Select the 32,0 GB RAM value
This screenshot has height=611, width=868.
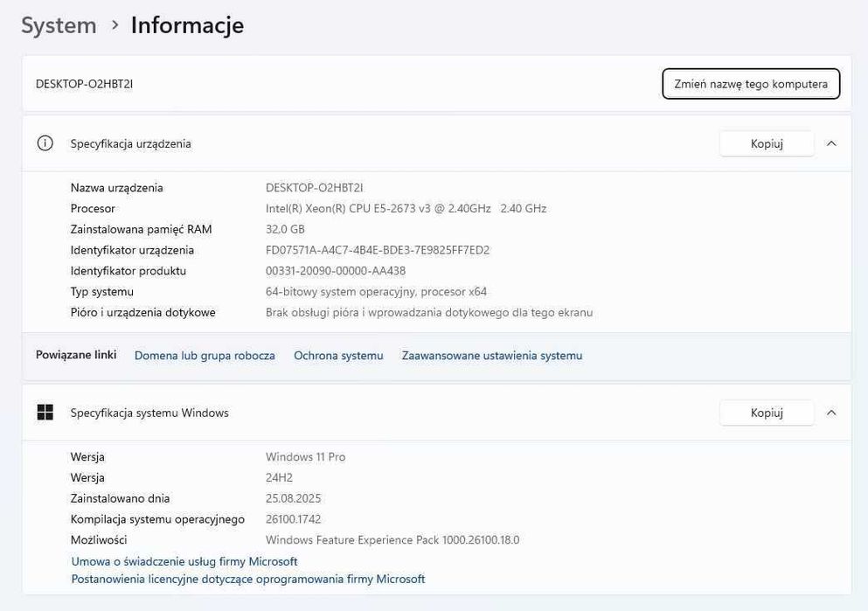285,229
